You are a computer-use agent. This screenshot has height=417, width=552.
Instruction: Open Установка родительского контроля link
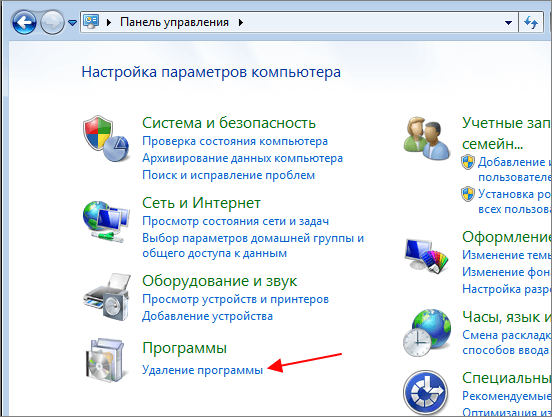coord(515,201)
